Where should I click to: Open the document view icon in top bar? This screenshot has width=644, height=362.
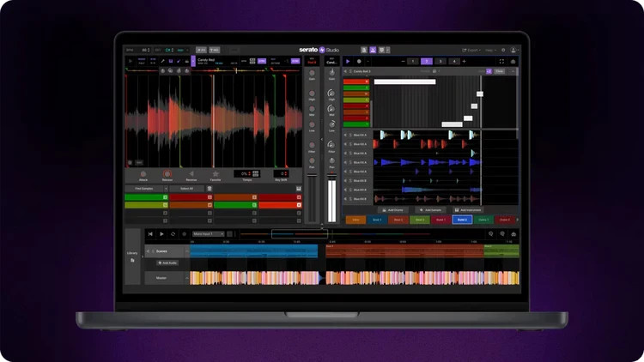coord(364,50)
